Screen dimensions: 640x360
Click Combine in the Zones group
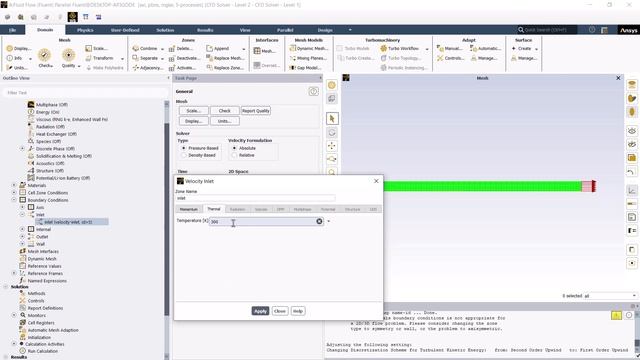click(x=145, y=49)
